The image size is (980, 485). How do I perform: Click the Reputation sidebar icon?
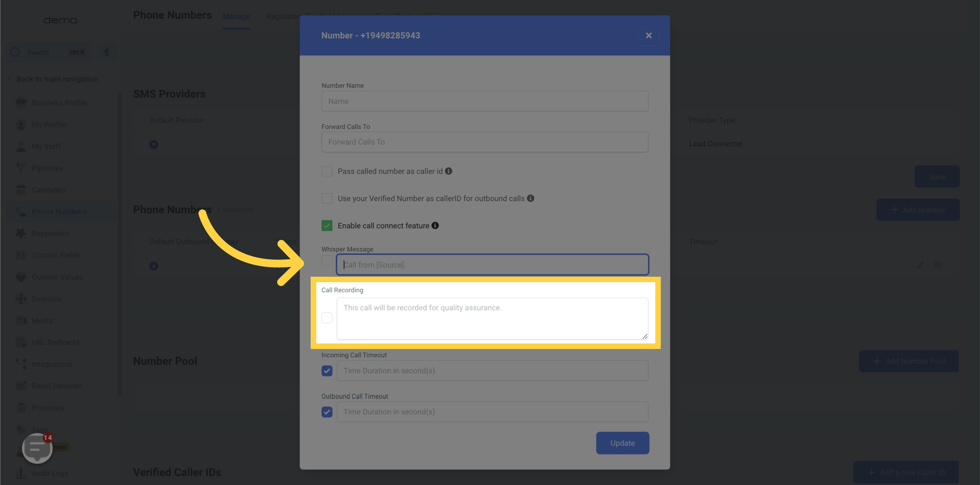coord(21,233)
